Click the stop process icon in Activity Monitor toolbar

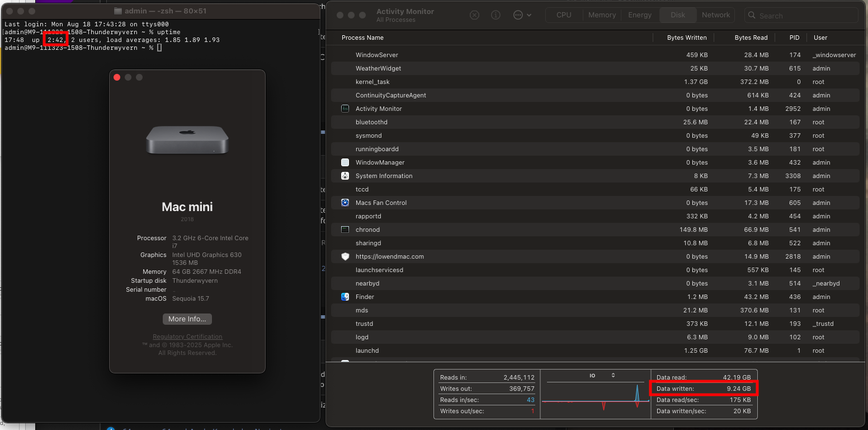pos(474,15)
